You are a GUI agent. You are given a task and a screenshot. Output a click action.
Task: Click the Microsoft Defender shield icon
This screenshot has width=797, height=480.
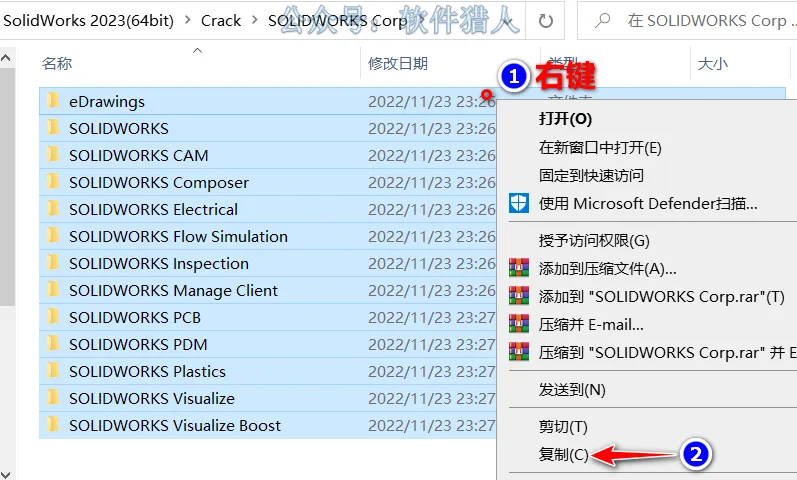[x=519, y=203]
